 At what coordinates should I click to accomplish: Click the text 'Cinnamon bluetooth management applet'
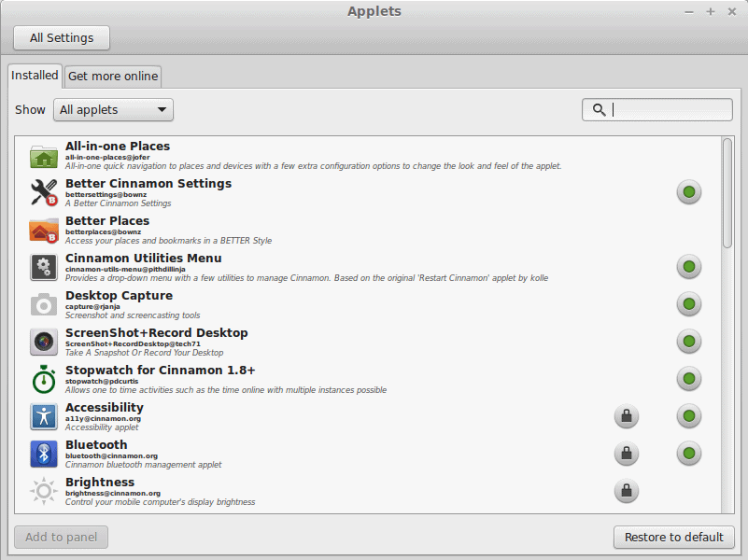point(143,465)
